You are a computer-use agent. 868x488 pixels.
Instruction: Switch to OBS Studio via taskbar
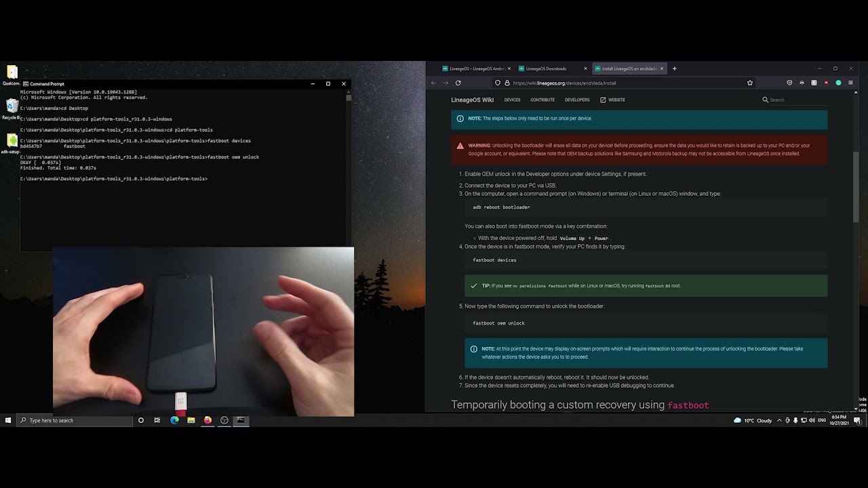[224, 420]
